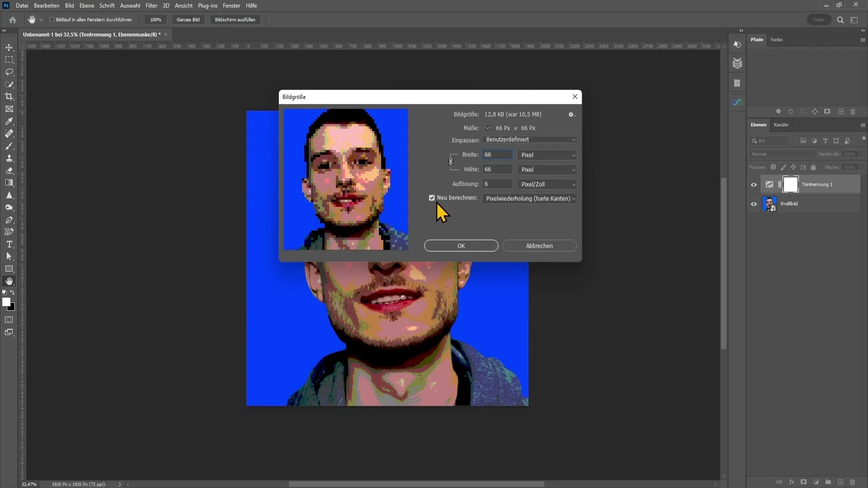Select the Crop tool
Screen dimensions: 868x488
9,96
